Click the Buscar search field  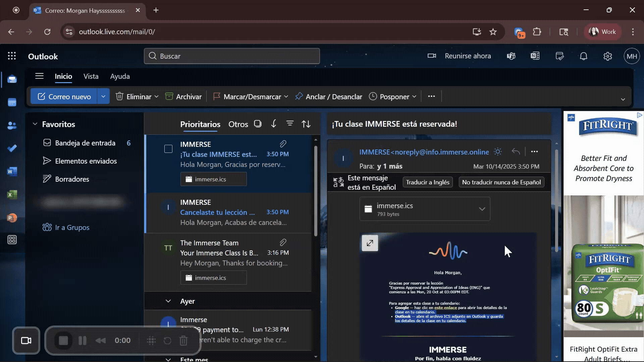pyautogui.click(x=231, y=56)
